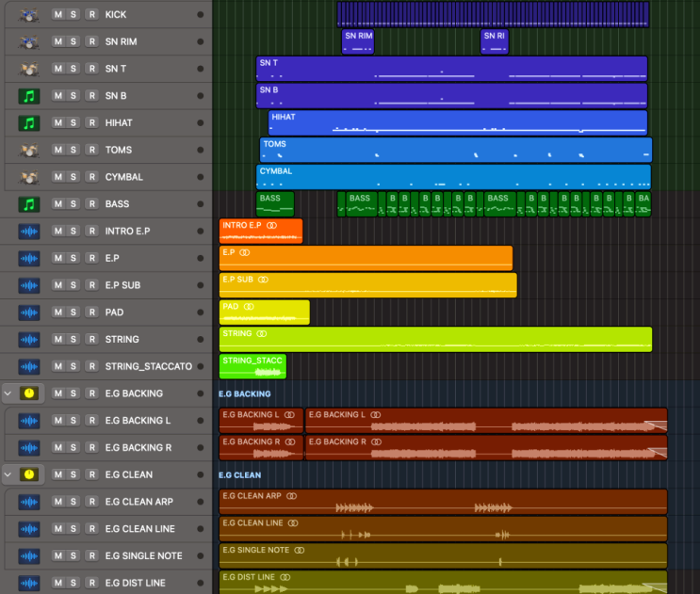Click the E.G CLEAN yellow stack icon
Image resolution: width=700 pixels, height=594 pixels.
coord(29,474)
